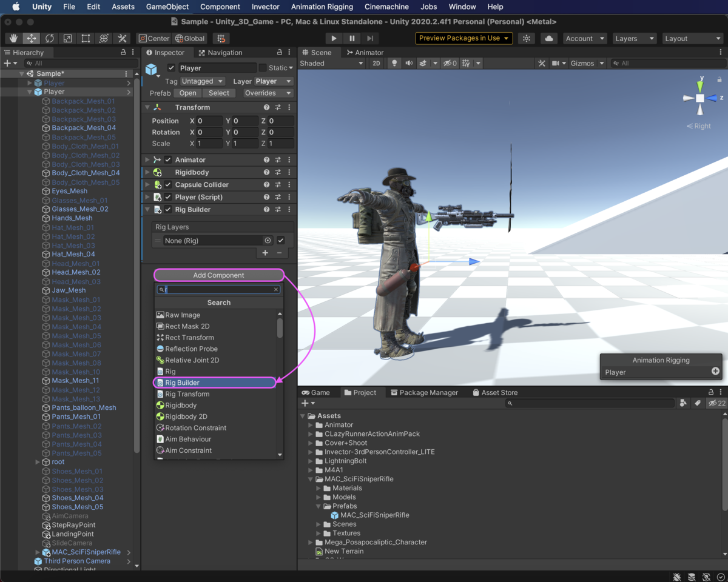Toggle Rig Builder enabled checkbox
The width and height of the screenshot is (728, 582).
pyautogui.click(x=168, y=210)
